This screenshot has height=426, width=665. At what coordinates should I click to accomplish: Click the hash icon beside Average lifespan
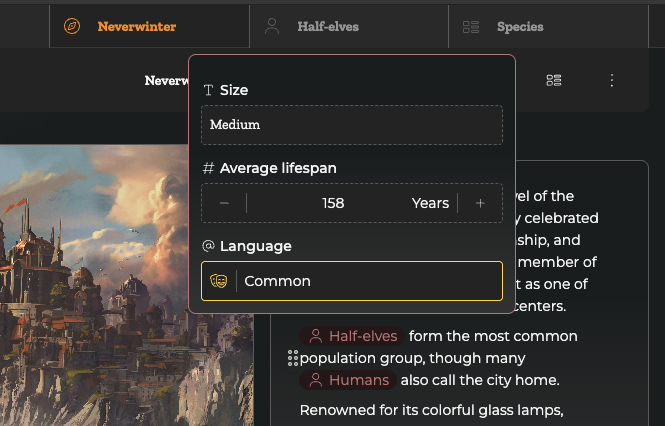click(x=208, y=168)
